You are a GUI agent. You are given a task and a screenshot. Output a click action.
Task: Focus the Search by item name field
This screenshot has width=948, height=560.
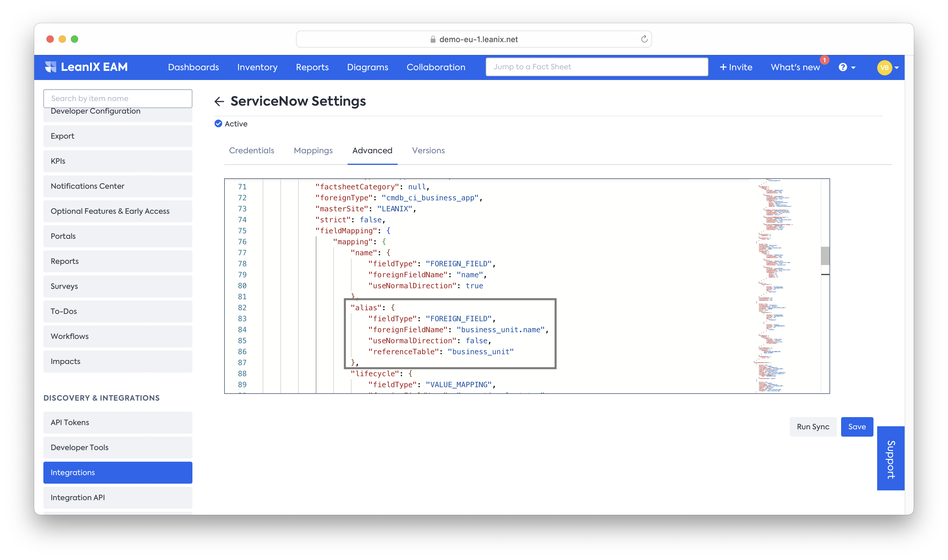pos(118,98)
